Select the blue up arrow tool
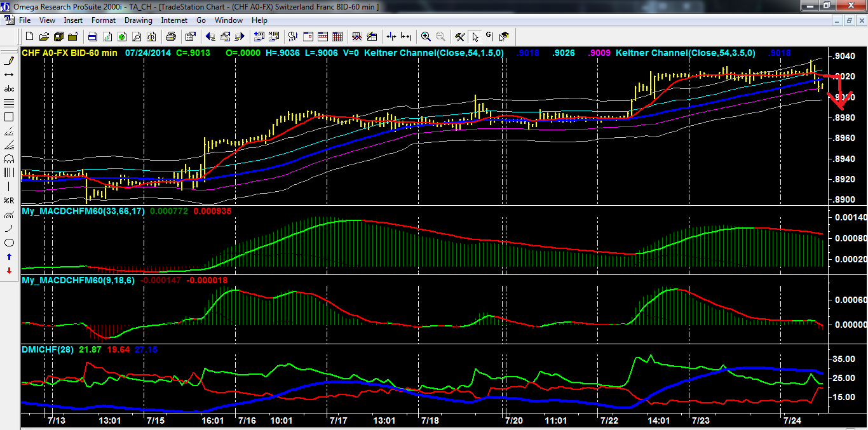The width and height of the screenshot is (868, 430). tap(9, 257)
